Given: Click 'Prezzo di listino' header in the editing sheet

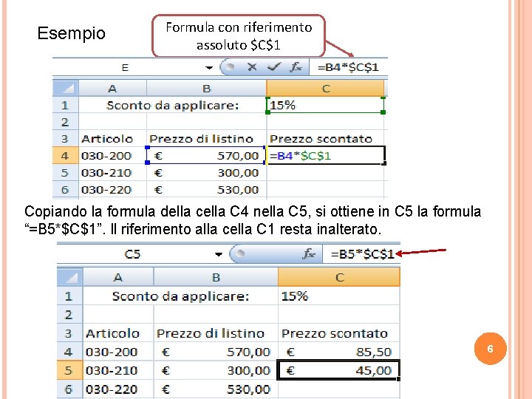Looking at the screenshot, I should click(x=201, y=139).
